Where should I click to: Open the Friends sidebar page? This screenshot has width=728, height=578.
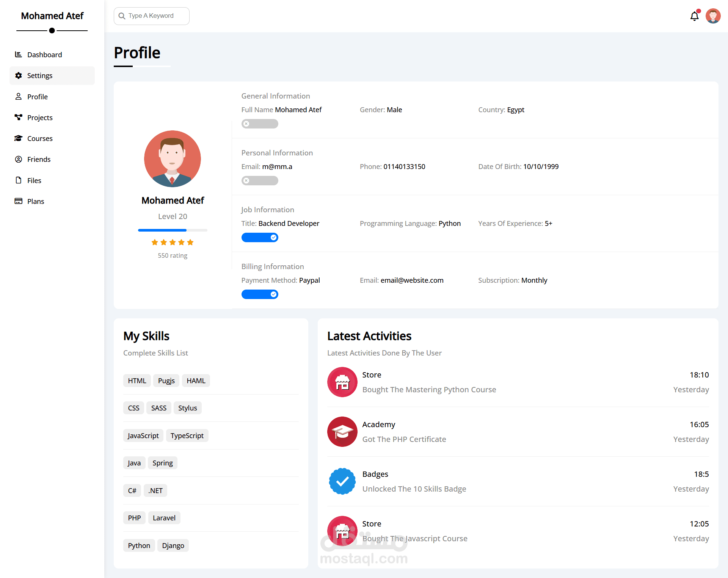pos(39,159)
